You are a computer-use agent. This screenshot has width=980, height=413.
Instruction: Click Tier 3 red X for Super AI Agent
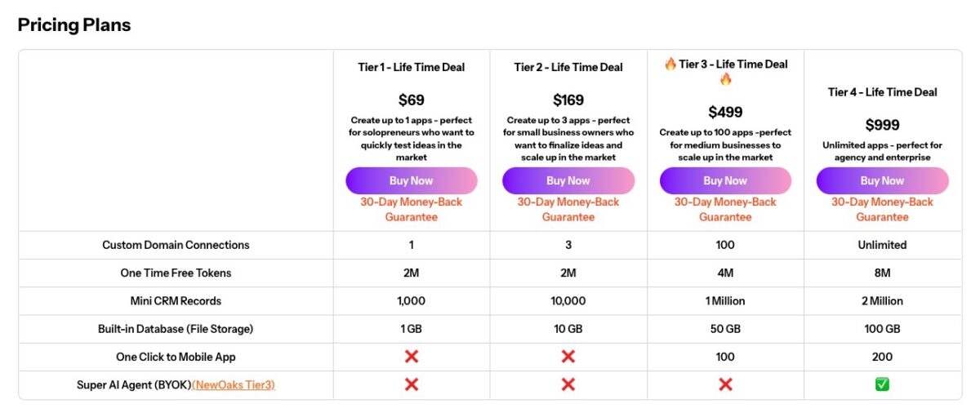tap(725, 384)
